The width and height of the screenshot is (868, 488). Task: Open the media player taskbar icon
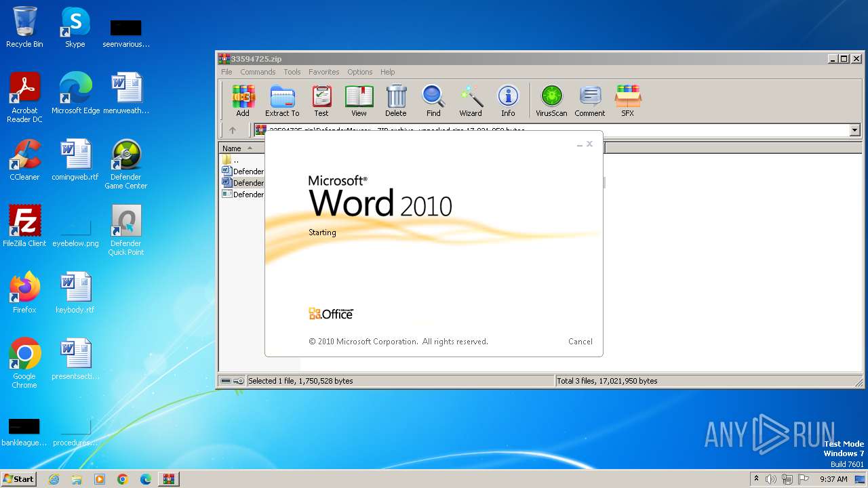point(100,479)
